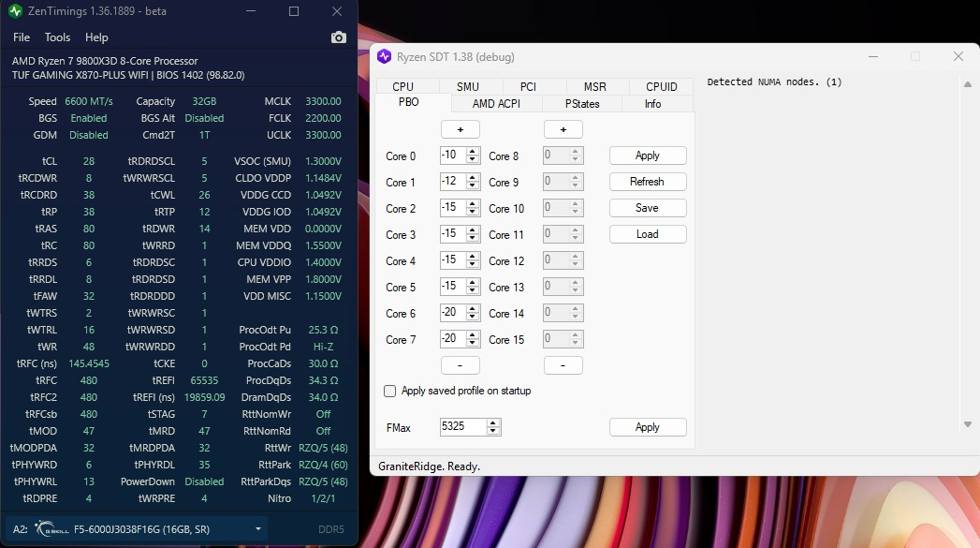The width and height of the screenshot is (980, 548).
Task: Click the plus button above Core 8 column
Action: tap(563, 129)
